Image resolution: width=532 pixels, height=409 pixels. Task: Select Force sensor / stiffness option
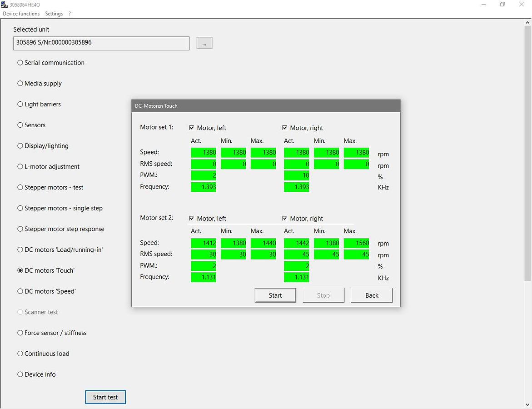pos(20,333)
